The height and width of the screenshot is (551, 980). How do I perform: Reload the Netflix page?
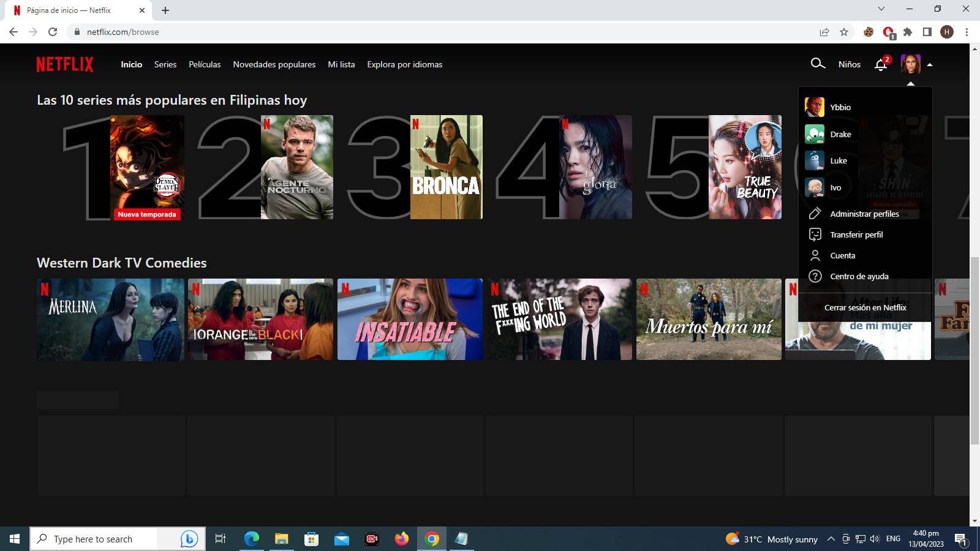(53, 32)
